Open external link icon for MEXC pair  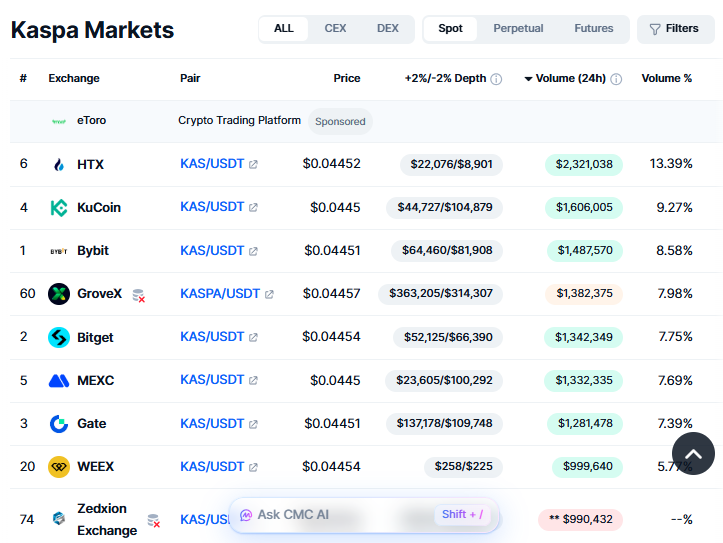[253, 380]
